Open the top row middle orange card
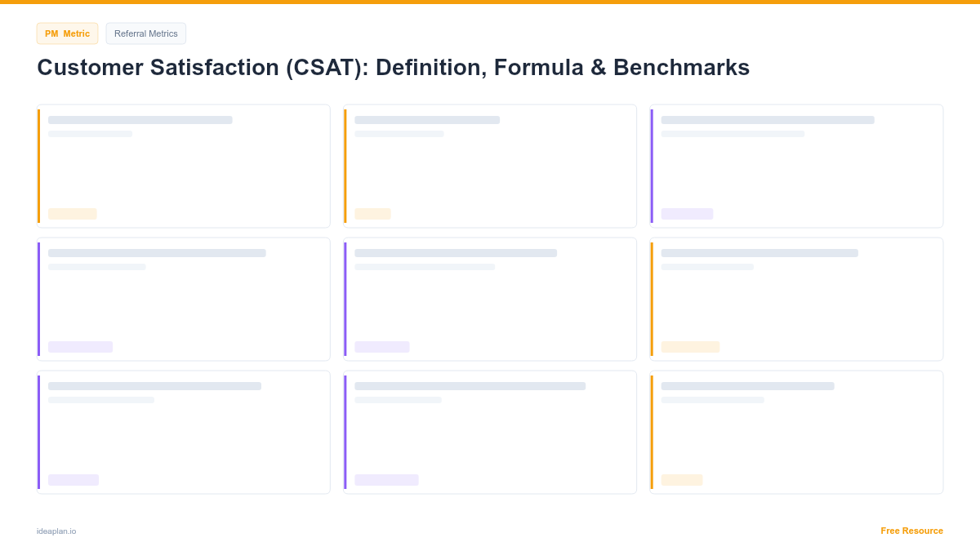980x551 pixels. point(490,166)
